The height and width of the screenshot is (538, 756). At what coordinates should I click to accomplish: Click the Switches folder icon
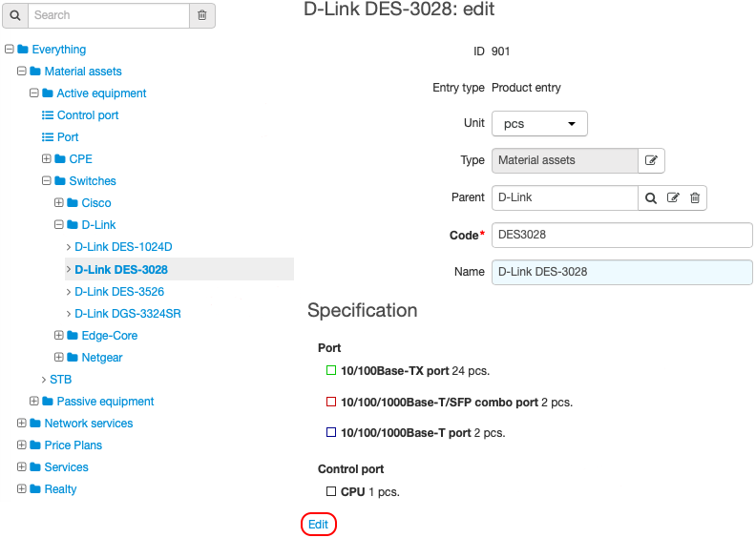pos(60,181)
